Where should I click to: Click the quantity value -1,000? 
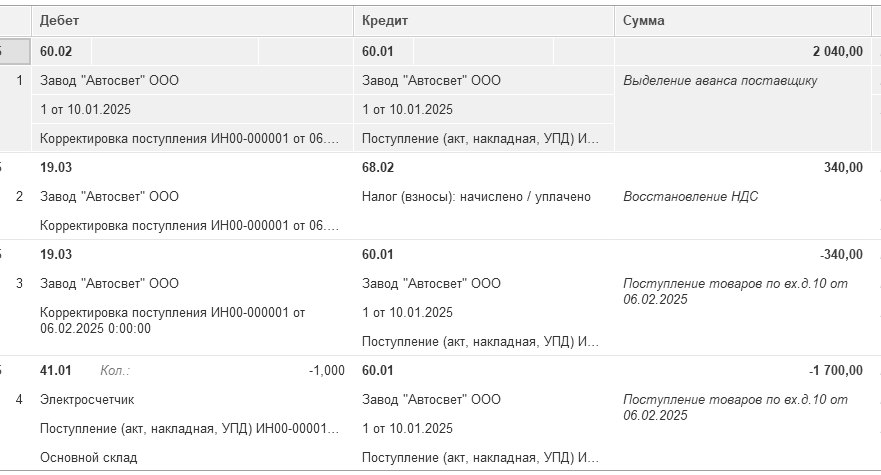tap(326, 370)
